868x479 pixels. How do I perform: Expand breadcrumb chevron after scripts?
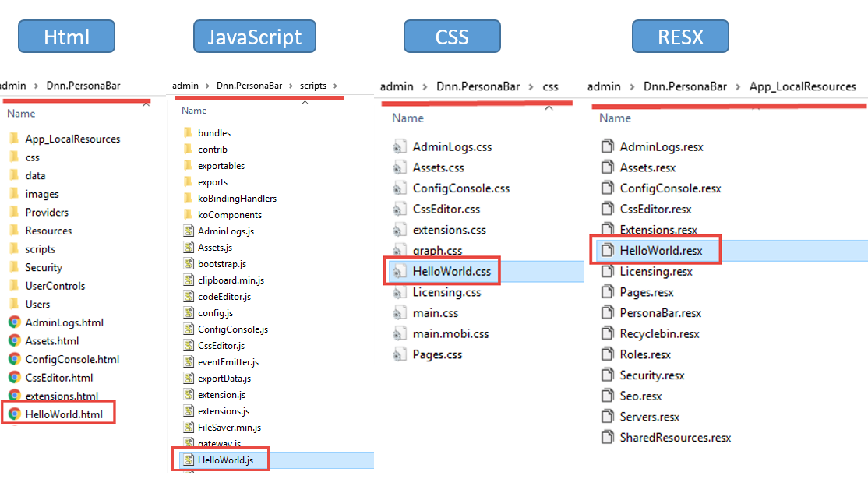pos(336,86)
